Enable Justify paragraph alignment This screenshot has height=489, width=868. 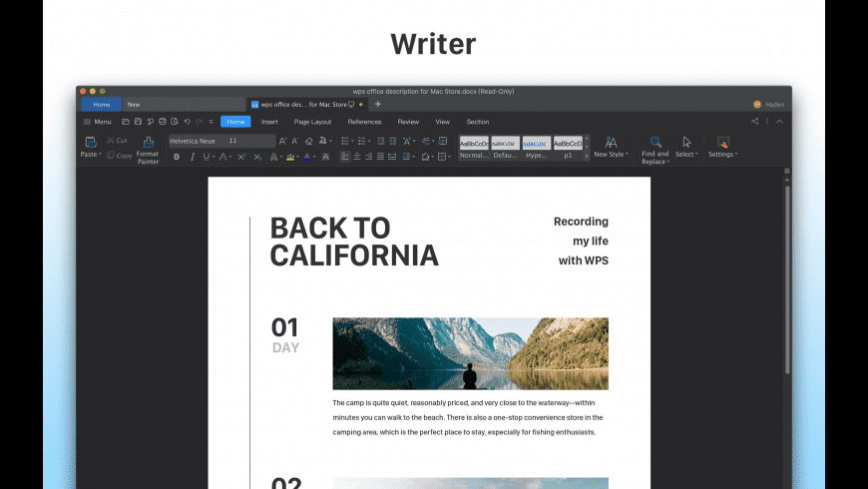pos(380,157)
